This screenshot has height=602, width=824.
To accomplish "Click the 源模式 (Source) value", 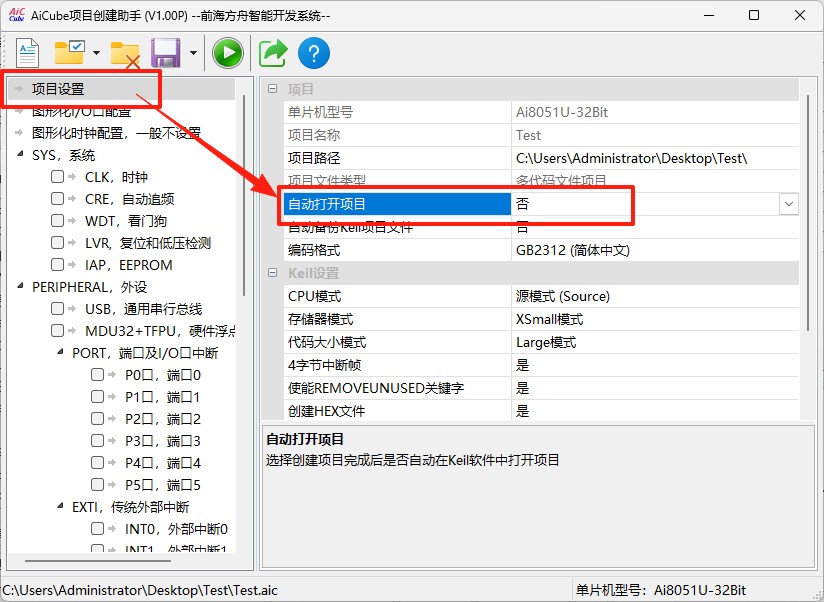I will coord(563,296).
